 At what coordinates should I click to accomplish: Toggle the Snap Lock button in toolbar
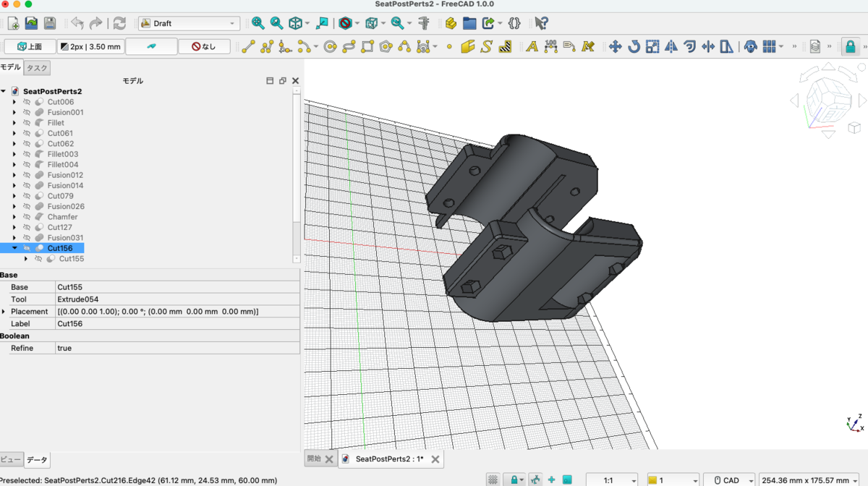[850, 47]
